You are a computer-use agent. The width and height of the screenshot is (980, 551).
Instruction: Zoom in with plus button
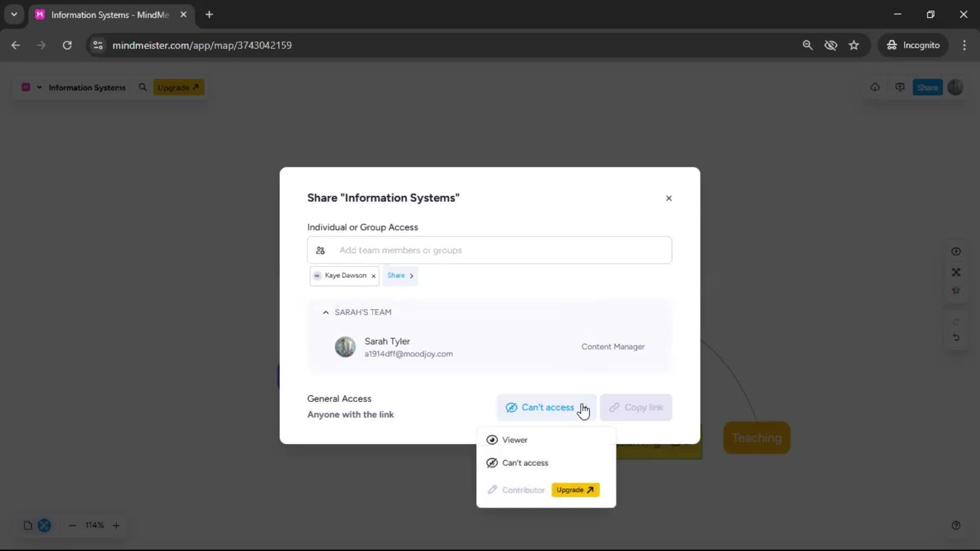click(x=116, y=525)
